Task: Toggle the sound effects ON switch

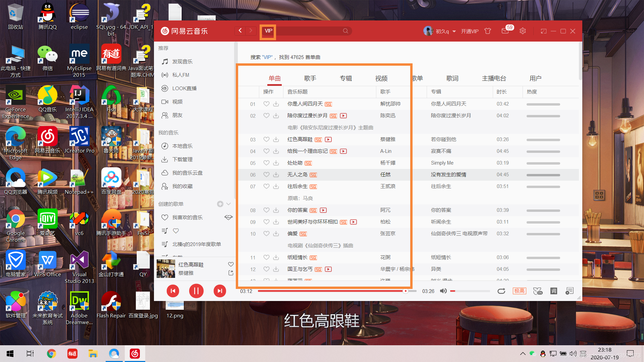Action: (538, 291)
